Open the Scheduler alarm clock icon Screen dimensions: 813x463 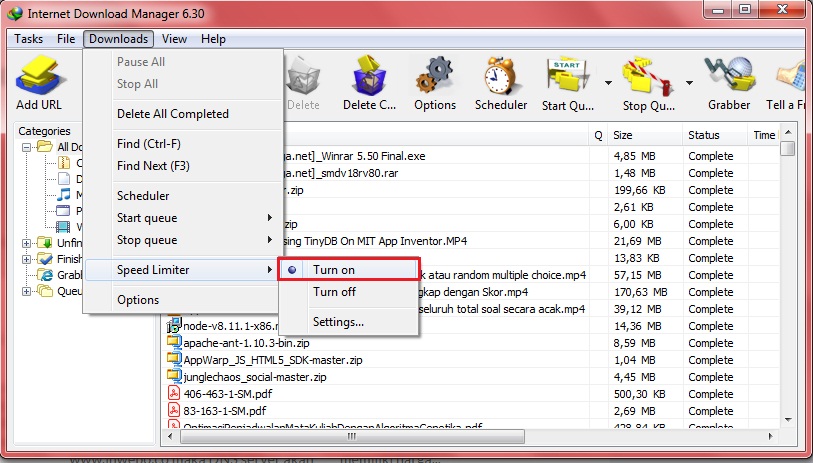coord(500,76)
